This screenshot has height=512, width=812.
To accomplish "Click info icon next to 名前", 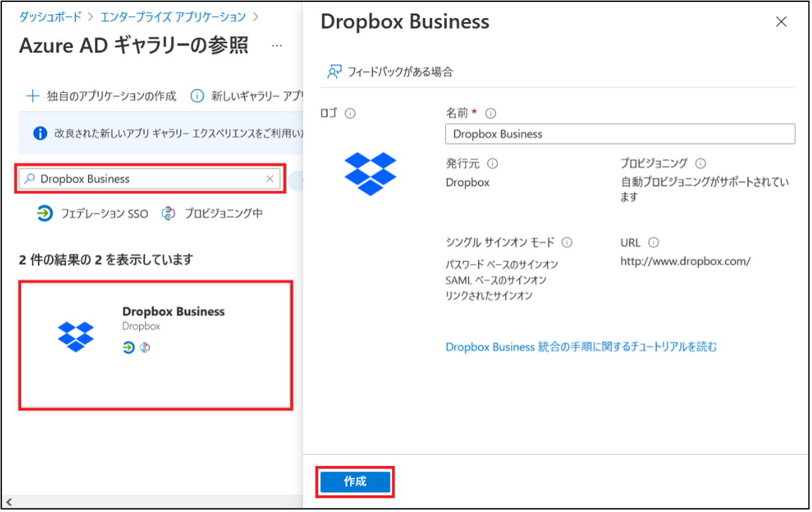I will pyautogui.click(x=491, y=113).
